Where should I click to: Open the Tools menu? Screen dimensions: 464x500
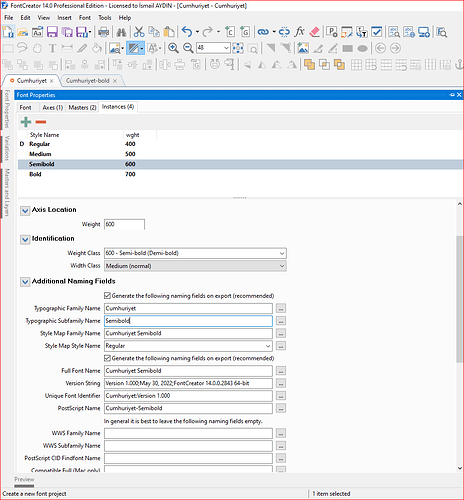(x=105, y=18)
